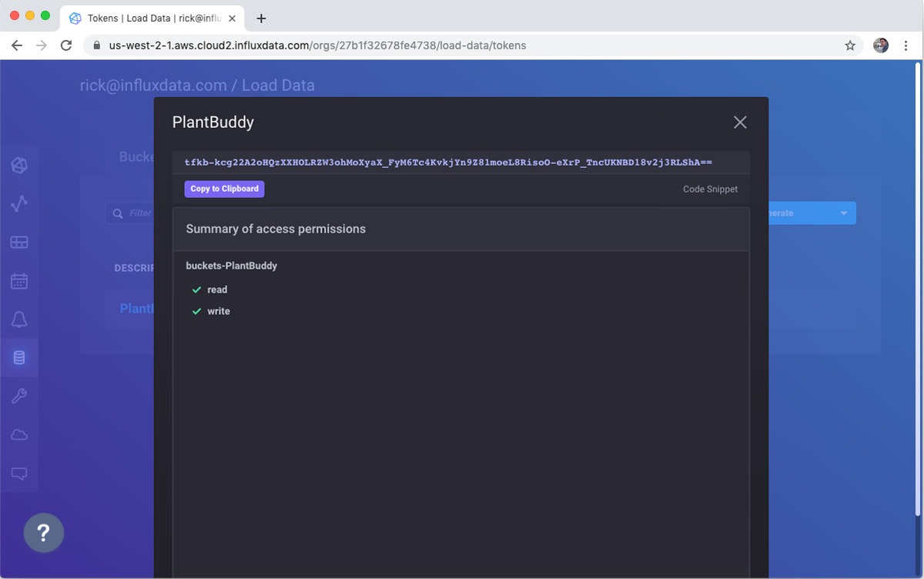Send feedback using the chat bubble icon

pyautogui.click(x=19, y=473)
